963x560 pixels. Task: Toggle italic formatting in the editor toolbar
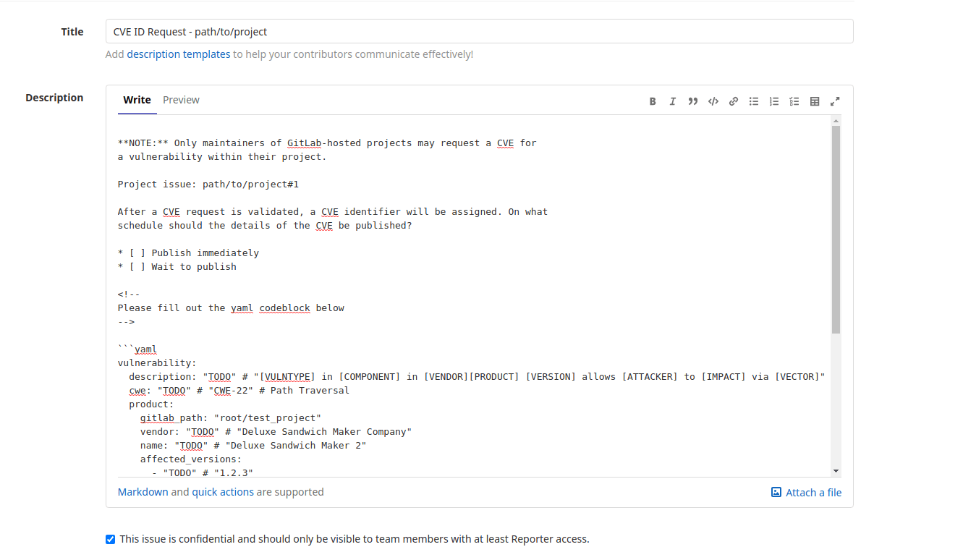pos(672,101)
